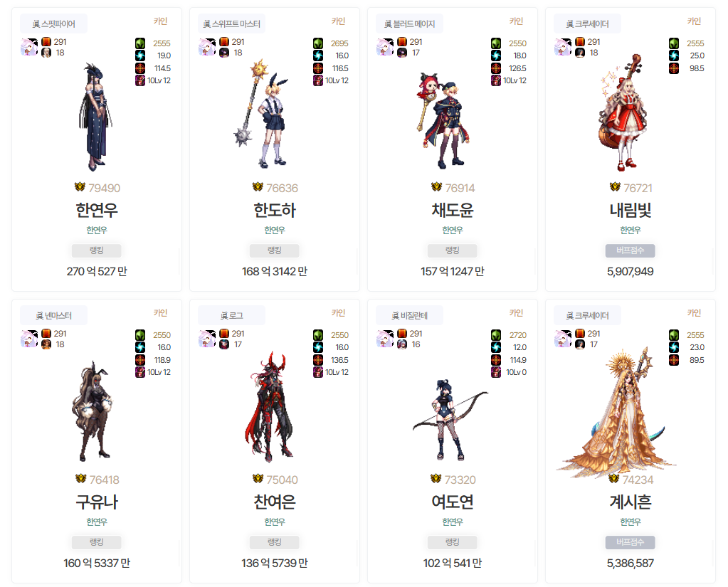The width and height of the screenshot is (728, 587).
Task: Open the 블러드 메이지 class tag
Action: (409, 23)
